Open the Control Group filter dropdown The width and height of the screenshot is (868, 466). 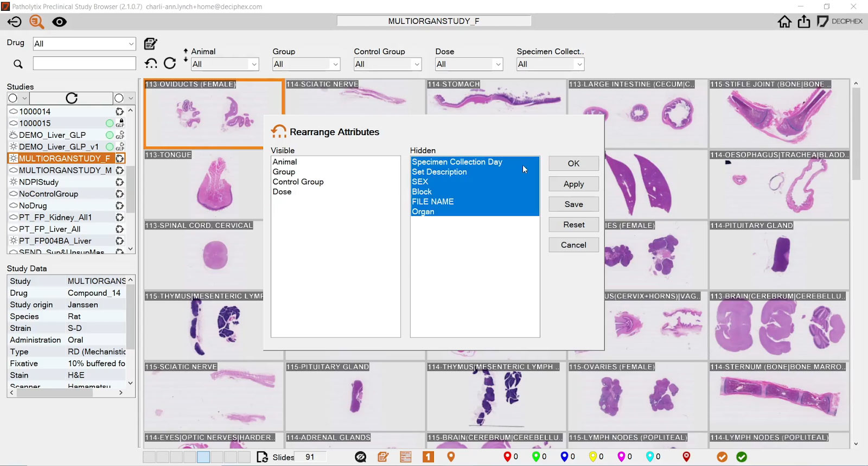[x=388, y=64]
